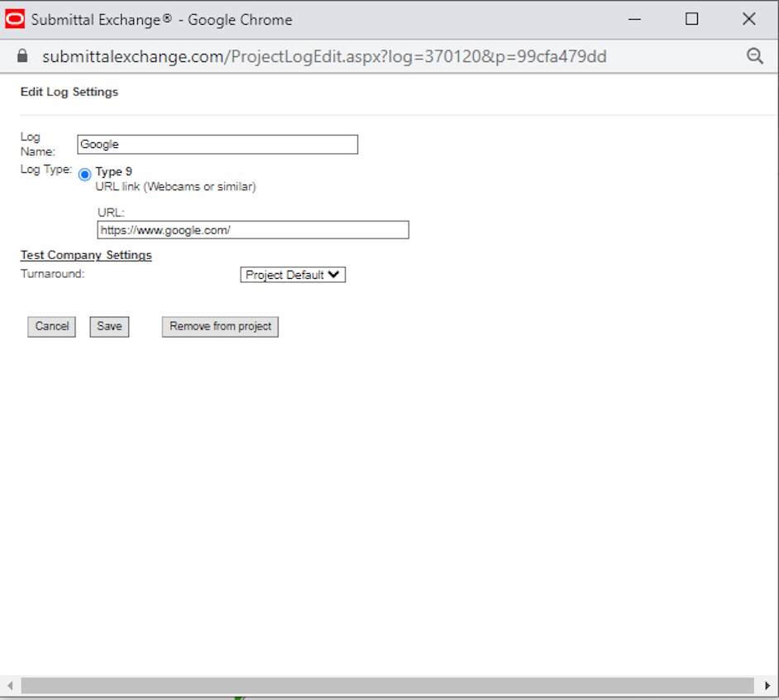The width and height of the screenshot is (779, 700).
Task: Click the zoom magnifier icon in address bar
Action: click(755, 55)
